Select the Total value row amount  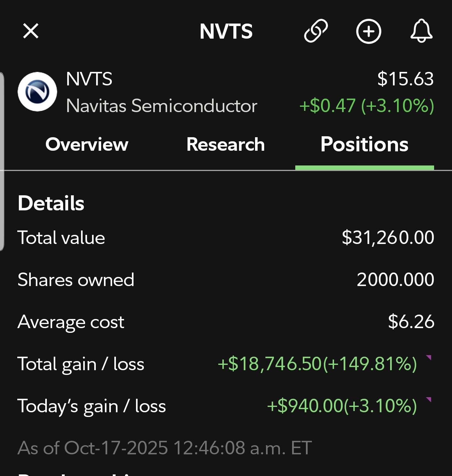[x=388, y=237]
